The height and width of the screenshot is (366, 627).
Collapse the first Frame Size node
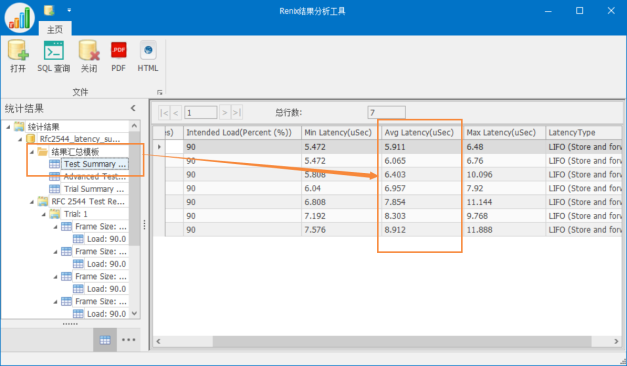point(56,226)
